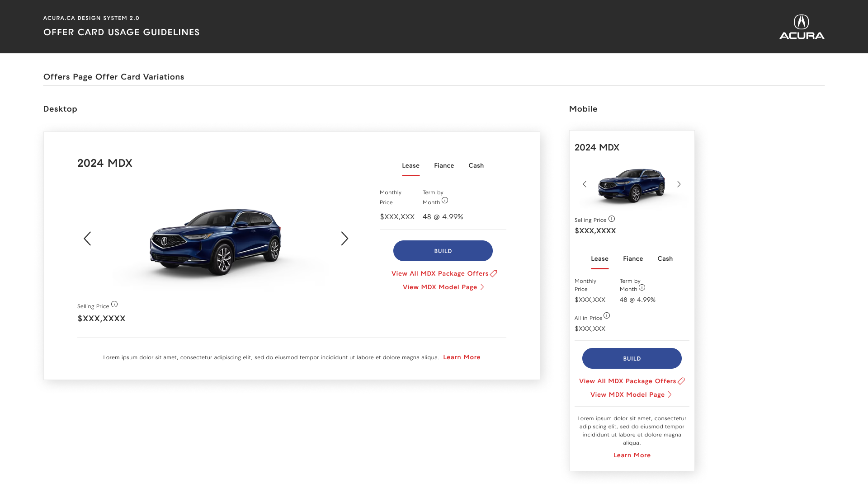The width and height of the screenshot is (868, 488).
Task: Open mobile View All MDX Package Offers link
Action: click(627, 381)
